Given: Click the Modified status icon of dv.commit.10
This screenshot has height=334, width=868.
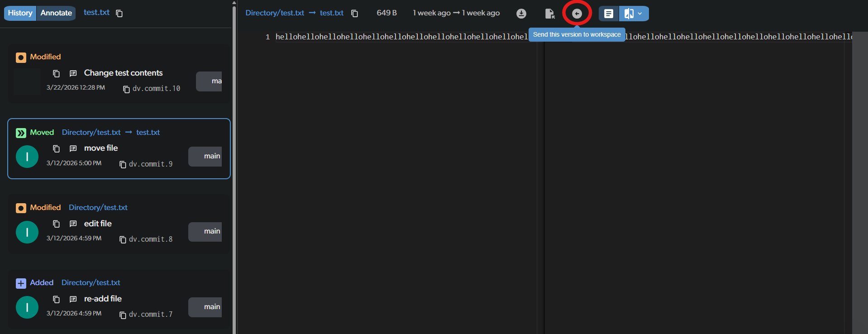Looking at the screenshot, I should coord(21,57).
